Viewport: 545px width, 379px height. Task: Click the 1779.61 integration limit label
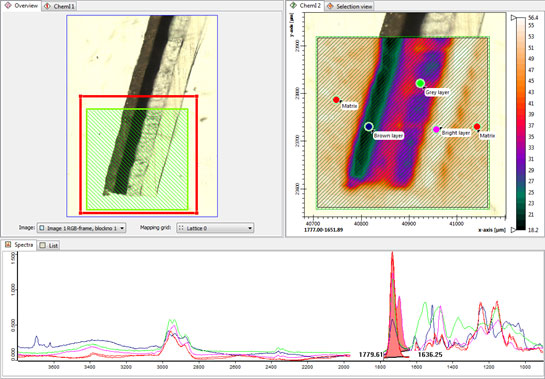tap(371, 355)
